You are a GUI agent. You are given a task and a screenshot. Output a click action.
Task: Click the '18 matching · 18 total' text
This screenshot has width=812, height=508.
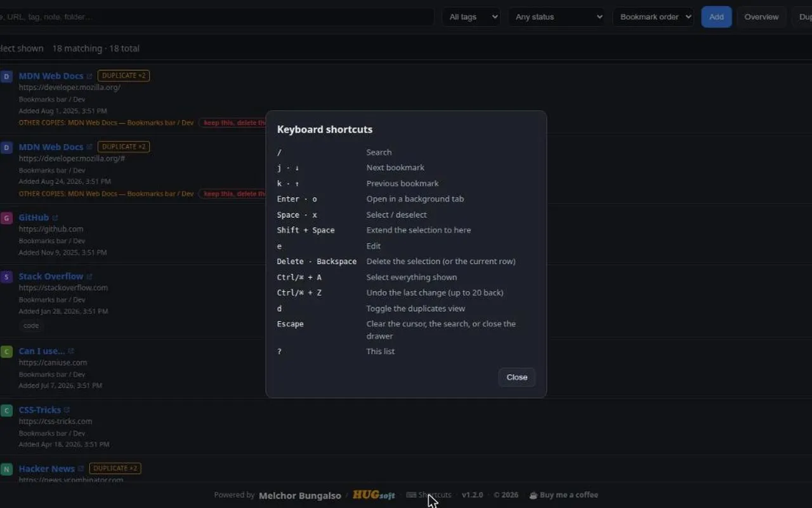pyautogui.click(x=96, y=48)
